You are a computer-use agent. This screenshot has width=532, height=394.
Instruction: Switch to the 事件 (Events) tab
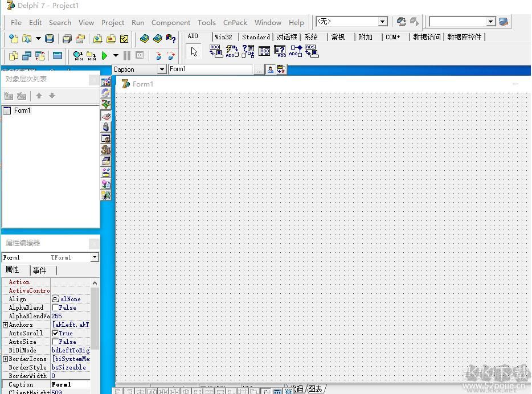pyautogui.click(x=39, y=270)
